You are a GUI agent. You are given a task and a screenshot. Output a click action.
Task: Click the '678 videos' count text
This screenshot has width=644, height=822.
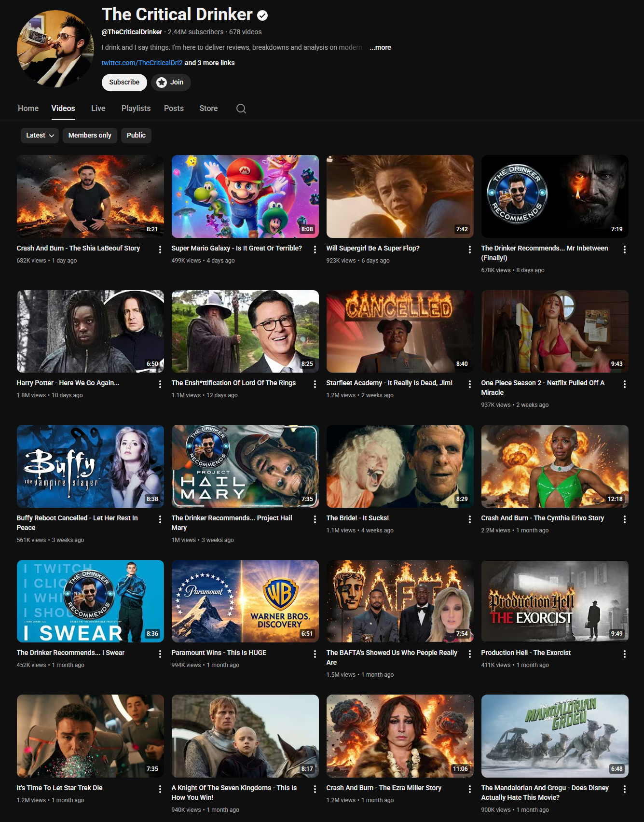tap(246, 32)
